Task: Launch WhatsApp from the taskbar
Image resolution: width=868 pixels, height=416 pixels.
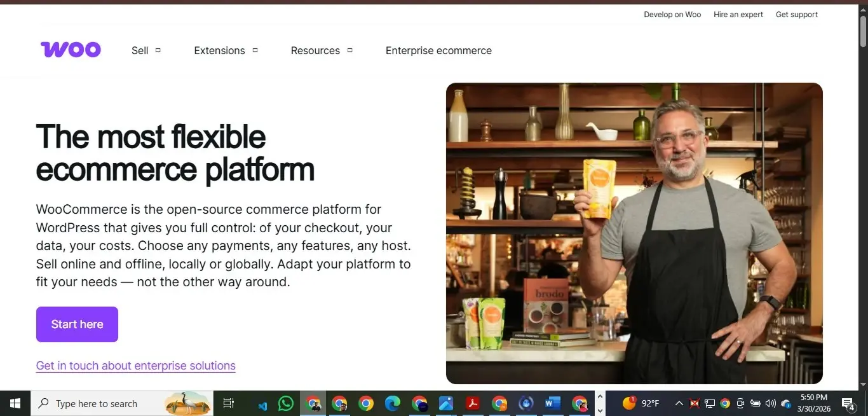Action: tap(286, 403)
